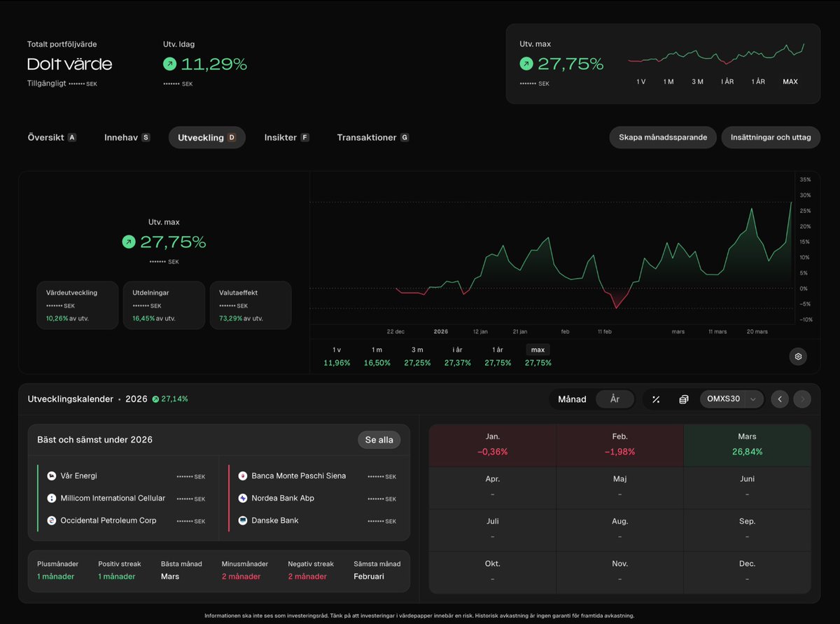Click the Värdeutveckling card
Image resolution: width=840 pixels, height=624 pixels.
click(77, 305)
